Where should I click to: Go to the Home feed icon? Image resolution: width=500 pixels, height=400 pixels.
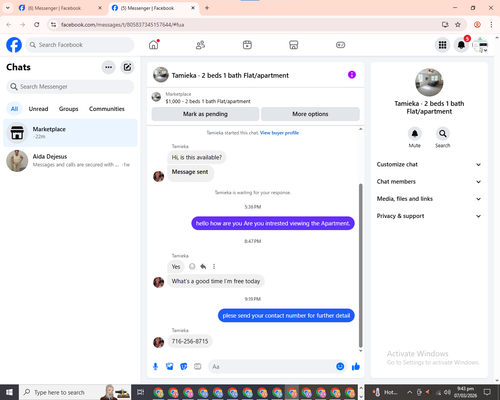click(154, 45)
